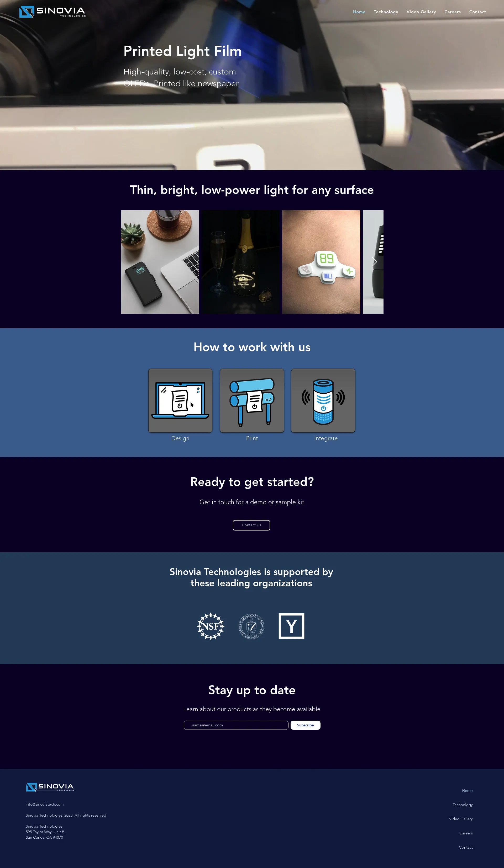Click the Design step icon

click(180, 400)
